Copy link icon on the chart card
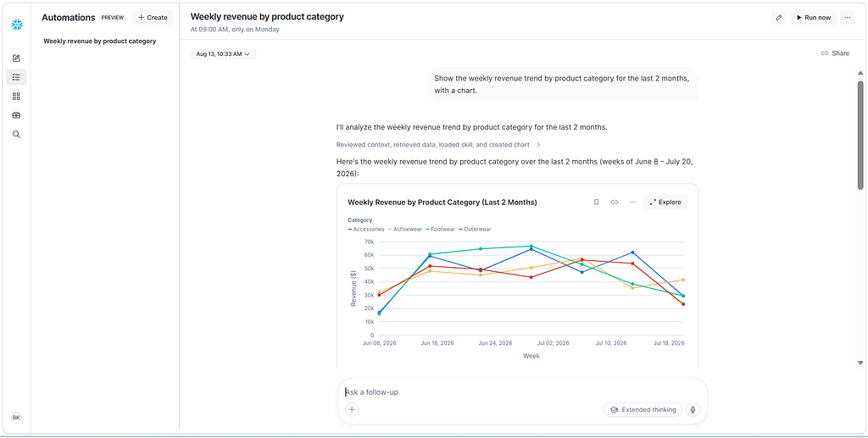This screenshot has width=868, height=438. tap(614, 202)
